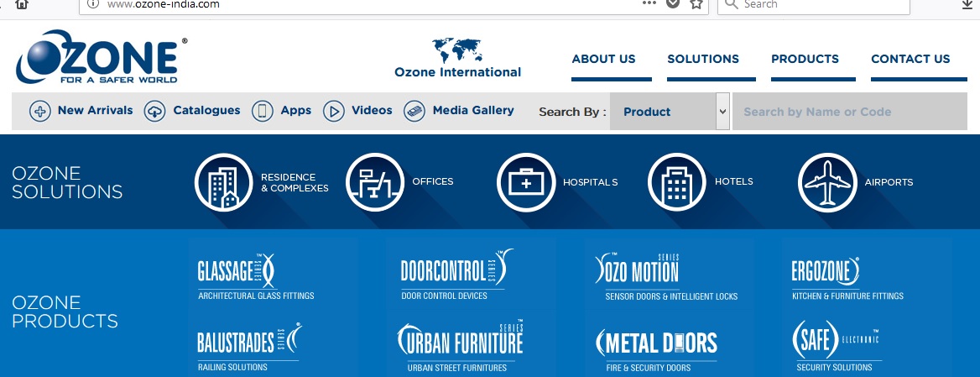Viewport: 980px width, 377px height.
Task: Click Railing Solutions text
Action: click(232, 367)
